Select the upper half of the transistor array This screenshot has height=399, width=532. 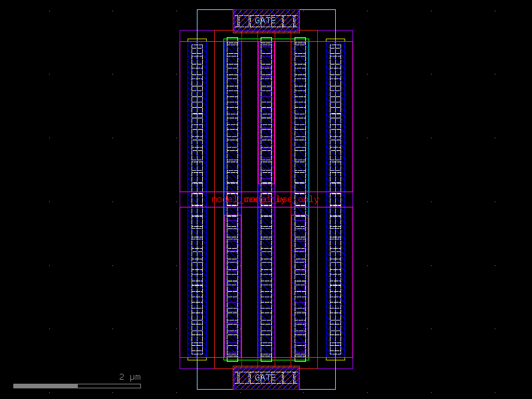[266, 113]
